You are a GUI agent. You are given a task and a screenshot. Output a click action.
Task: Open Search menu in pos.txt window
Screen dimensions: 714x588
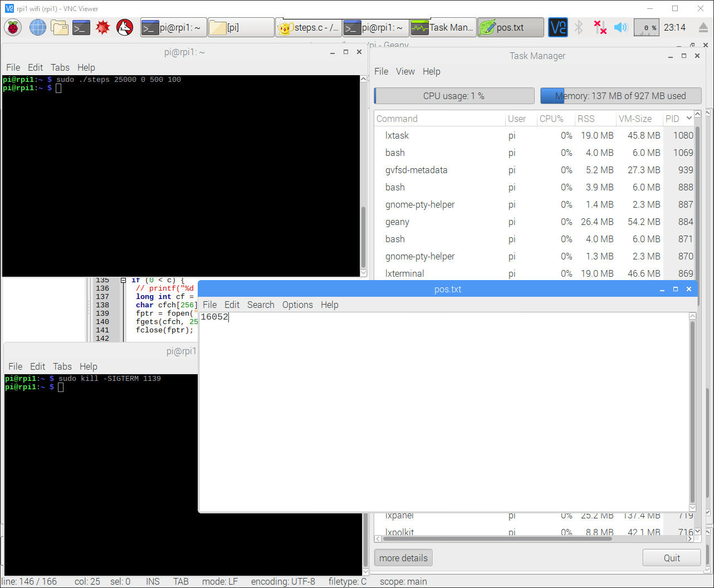[261, 305]
